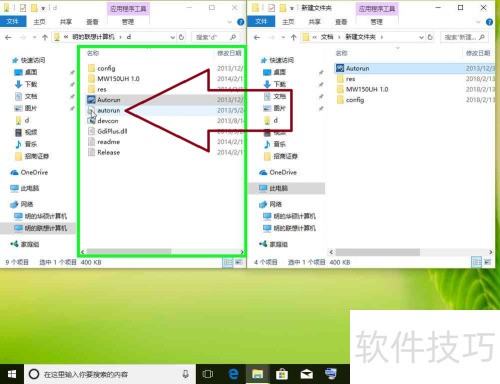The height and width of the screenshot is (384, 500).
Task: Open recent locations dropdown in left window
Action: (34, 37)
